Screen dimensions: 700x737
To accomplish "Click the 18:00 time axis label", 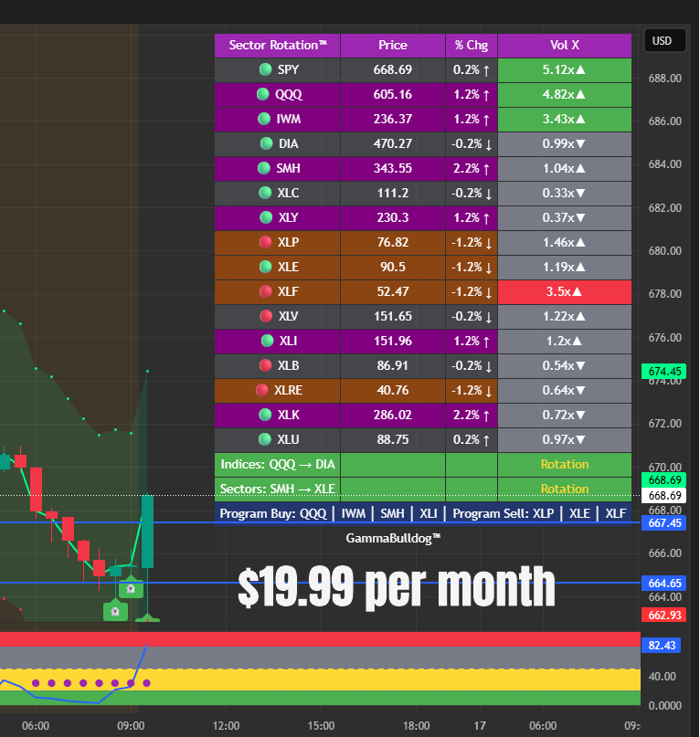I will [x=416, y=726].
